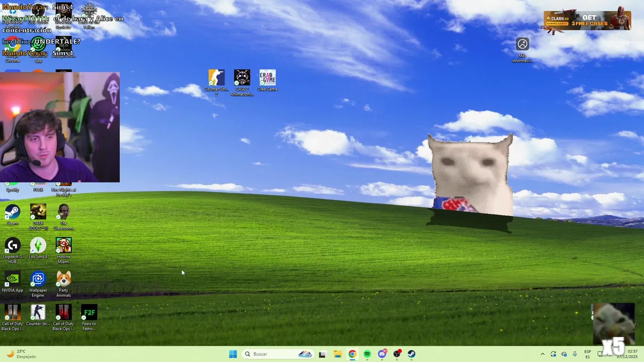Switch to Spotify in the taskbar

click(367, 354)
